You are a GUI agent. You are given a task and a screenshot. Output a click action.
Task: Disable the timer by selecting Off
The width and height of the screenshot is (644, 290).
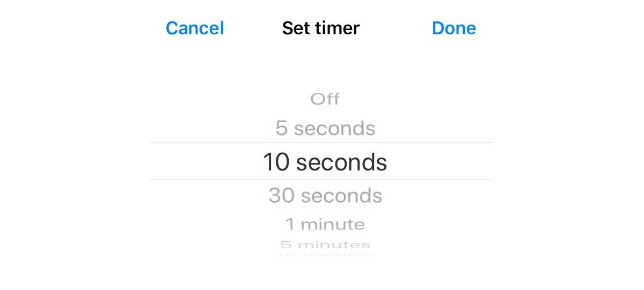325,99
